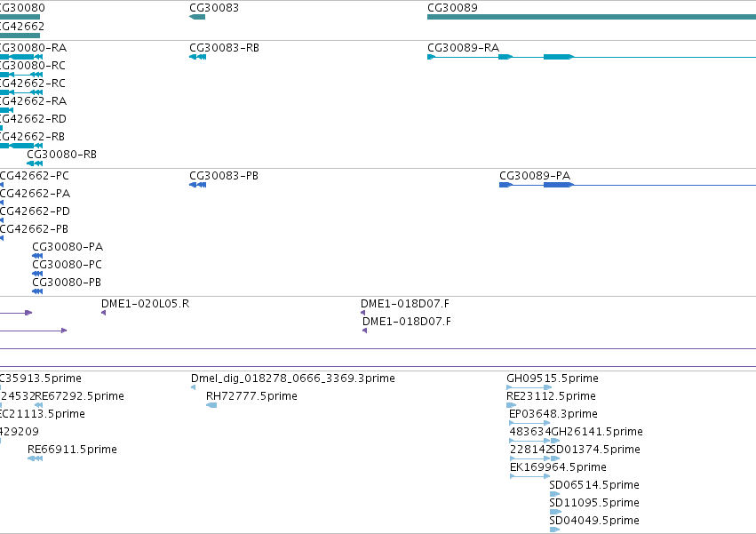This screenshot has height=534, width=756.
Task: Open EST label C35913.5prime
Action: coord(41,379)
